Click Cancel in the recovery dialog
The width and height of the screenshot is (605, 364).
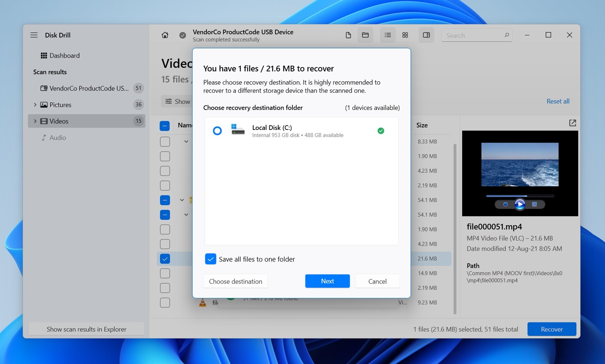[x=377, y=281]
